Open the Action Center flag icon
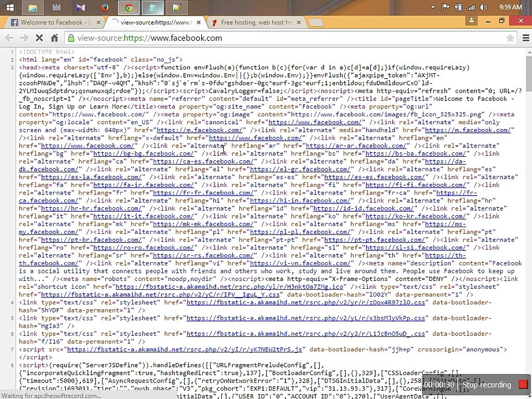 446,7
